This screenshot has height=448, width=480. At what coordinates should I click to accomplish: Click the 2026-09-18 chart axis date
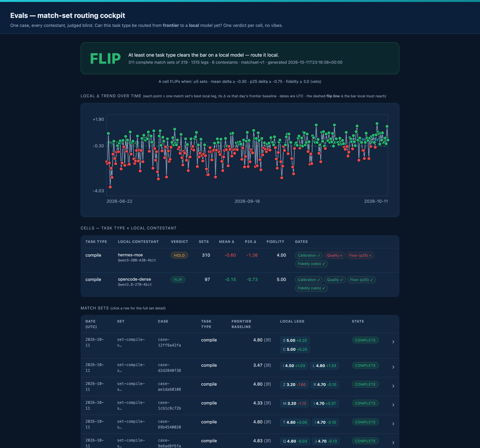[x=247, y=201]
